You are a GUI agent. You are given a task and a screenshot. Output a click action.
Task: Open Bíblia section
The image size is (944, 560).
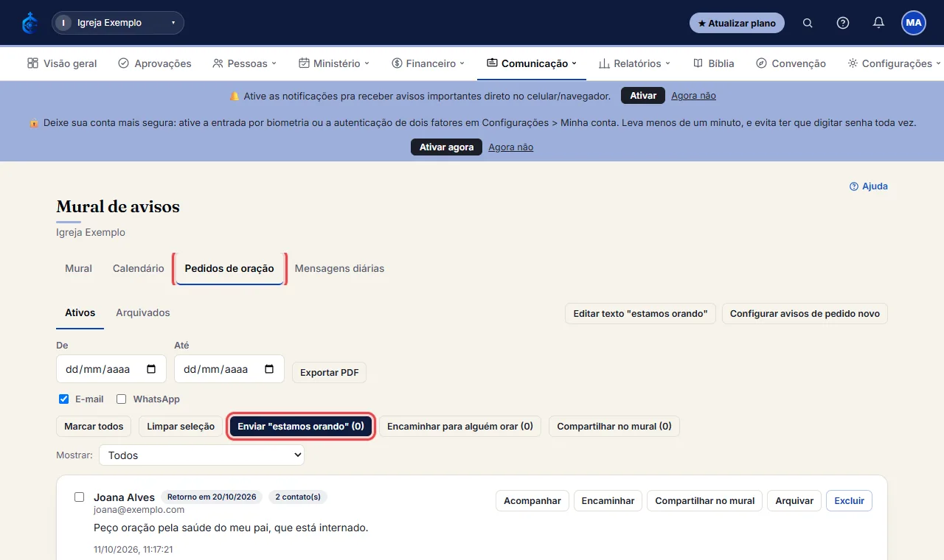point(714,63)
